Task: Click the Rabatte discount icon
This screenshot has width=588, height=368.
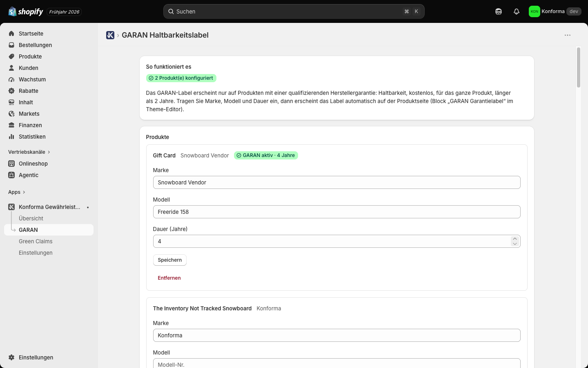Action: click(11, 91)
